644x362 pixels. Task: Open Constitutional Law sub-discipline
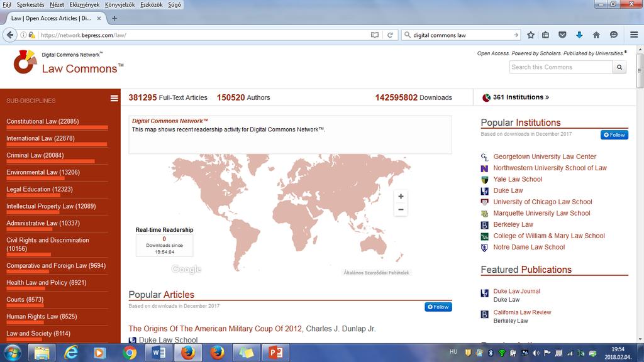point(43,121)
